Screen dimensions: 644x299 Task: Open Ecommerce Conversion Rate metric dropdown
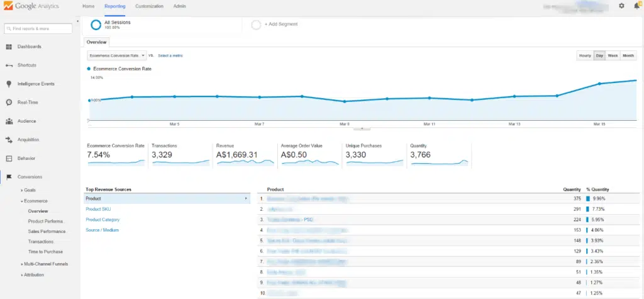coord(116,56)
